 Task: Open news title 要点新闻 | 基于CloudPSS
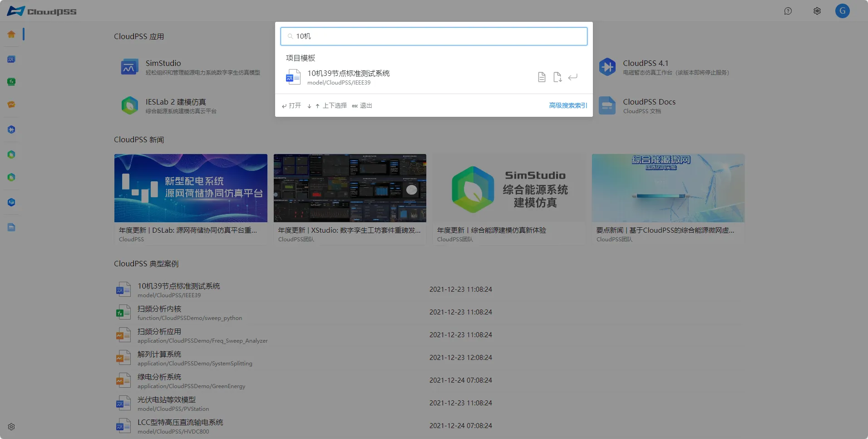(x=666, y=230)
